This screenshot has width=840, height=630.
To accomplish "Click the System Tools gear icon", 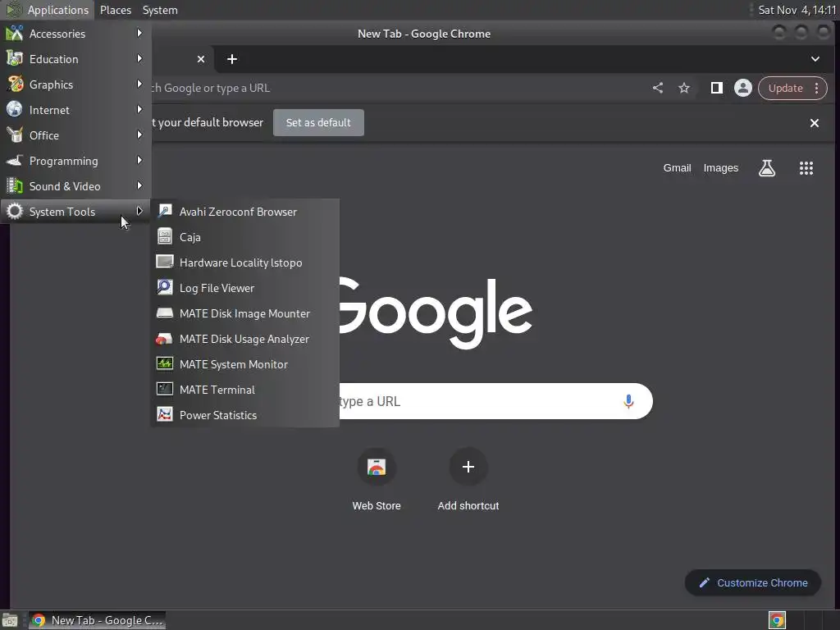I will (15, 211).
